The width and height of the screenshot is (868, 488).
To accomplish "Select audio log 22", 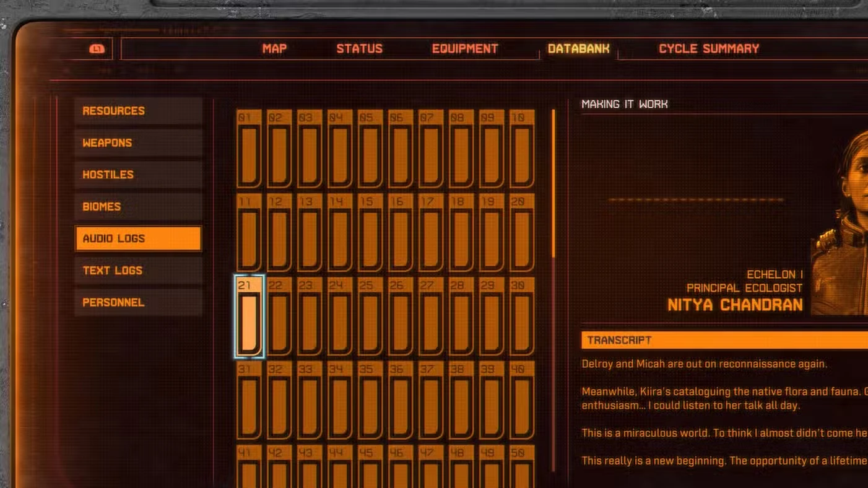I will 280,316.
